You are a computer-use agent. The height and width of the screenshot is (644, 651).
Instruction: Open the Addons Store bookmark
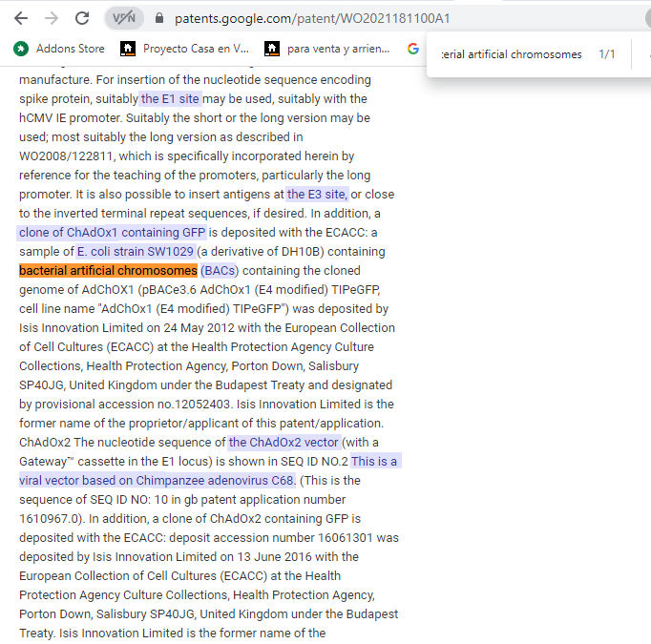pyautogui.click(x=59, y=48)
